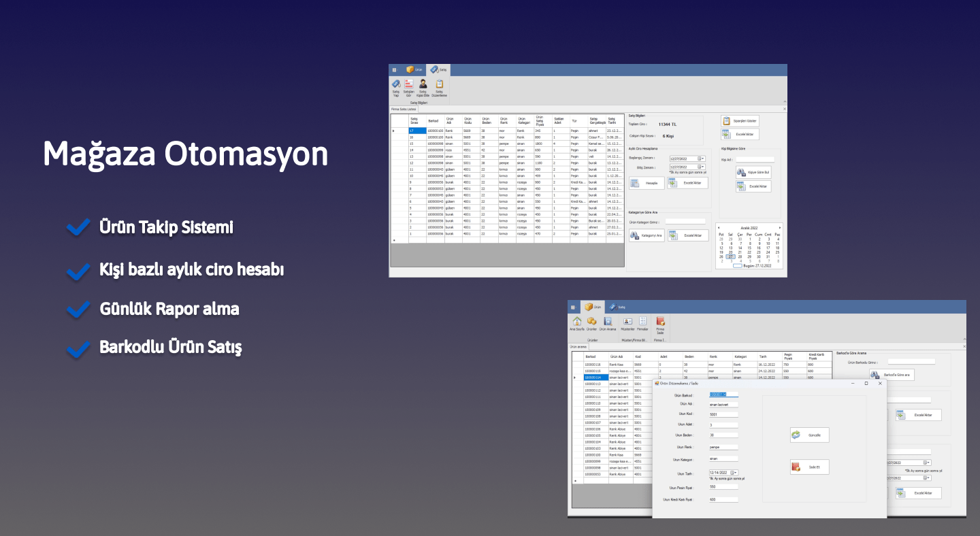This screenshot has width=980, height=536.
Task: Focus the Kişi Adı input field
Action: [755, 160]
